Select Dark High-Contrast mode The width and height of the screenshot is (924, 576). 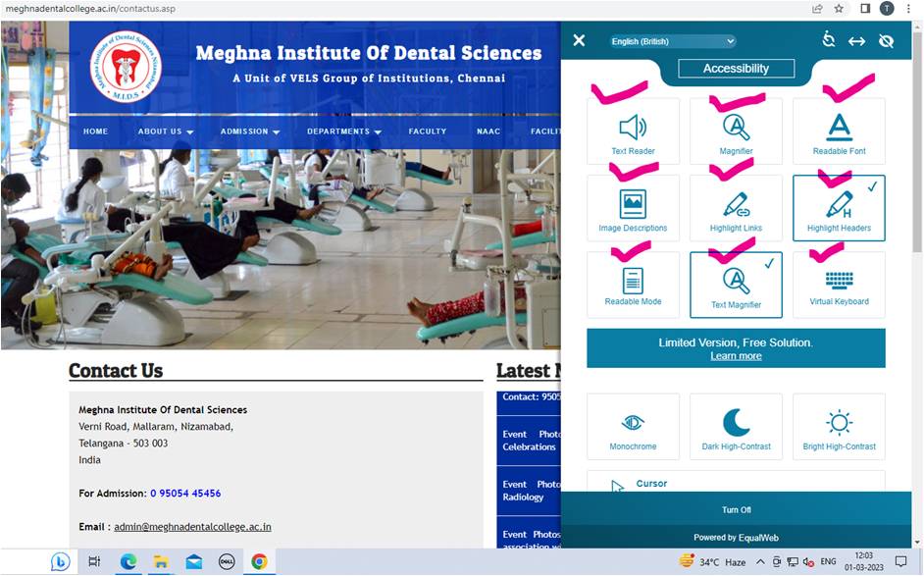[736, 427]
